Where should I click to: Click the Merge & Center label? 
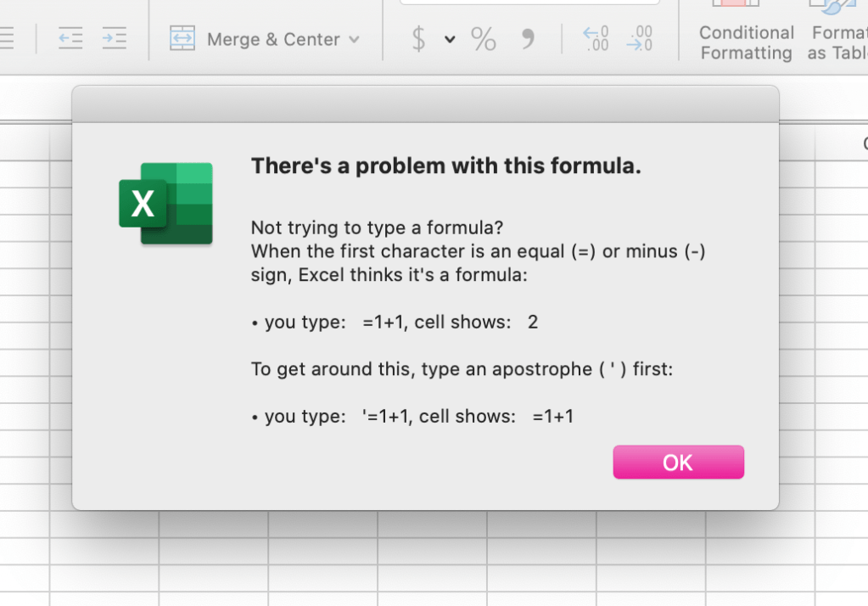(x=273, y=39)
